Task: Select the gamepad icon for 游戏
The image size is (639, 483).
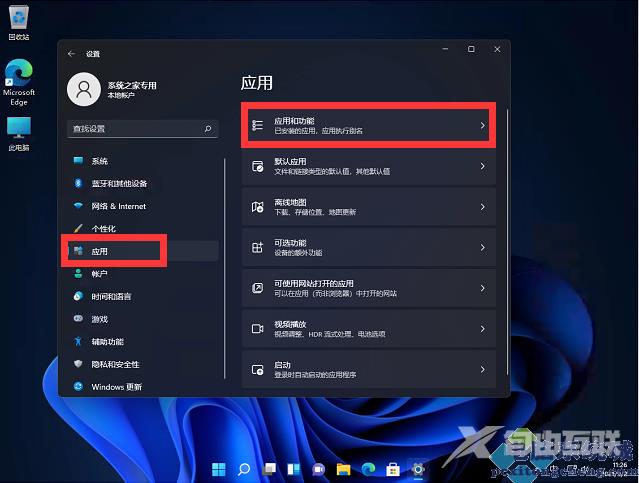Action: 78,318
